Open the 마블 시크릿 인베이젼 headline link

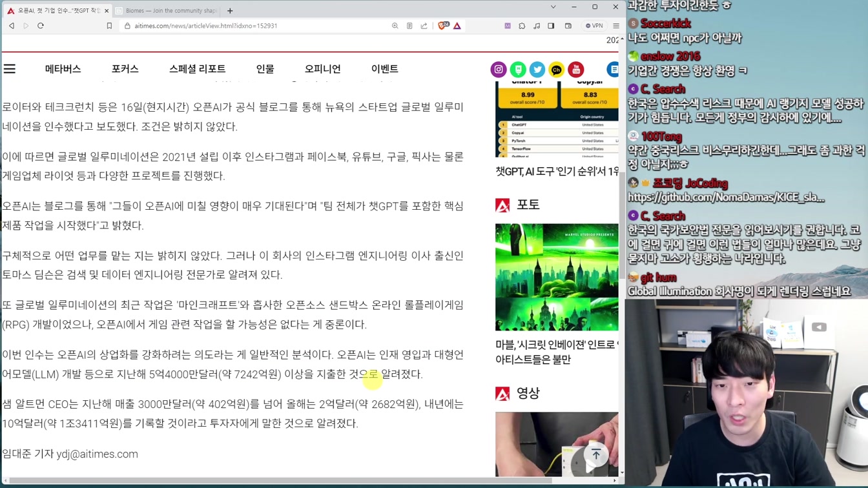click(557, 352)
